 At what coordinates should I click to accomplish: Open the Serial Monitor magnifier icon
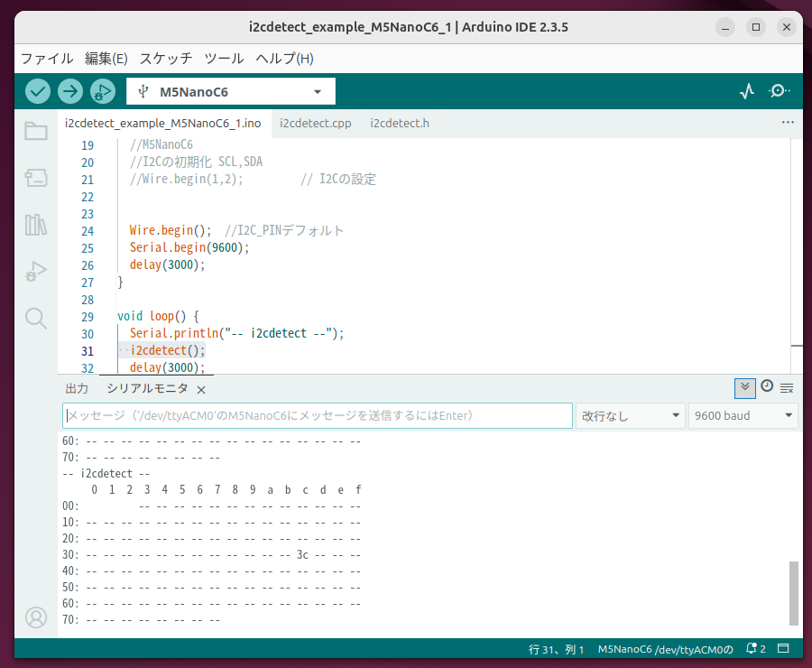[x=780, y=91]
